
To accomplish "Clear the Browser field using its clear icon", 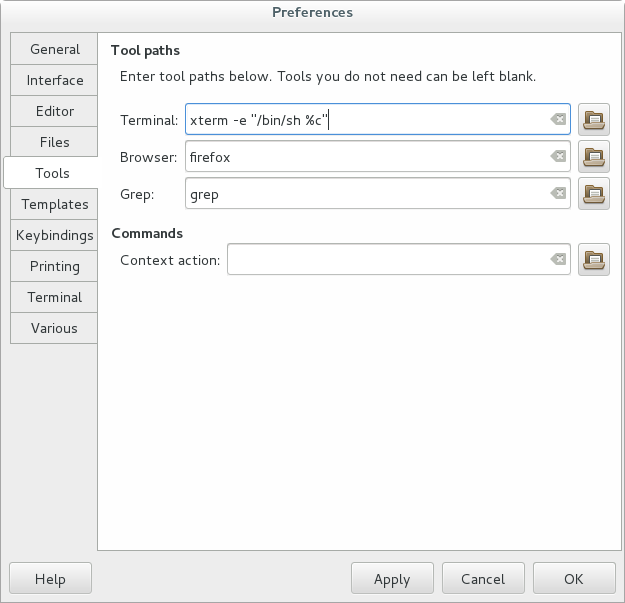I will 558,157.
